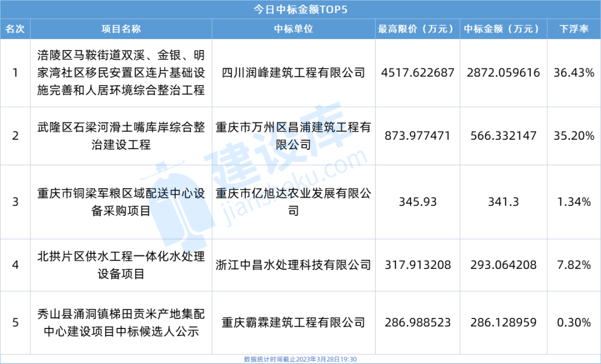Select the 北拱片区供水工程 project cell
Image resolution: width=601 pixels, height=364 pixels.
click(x=121, y=265)
